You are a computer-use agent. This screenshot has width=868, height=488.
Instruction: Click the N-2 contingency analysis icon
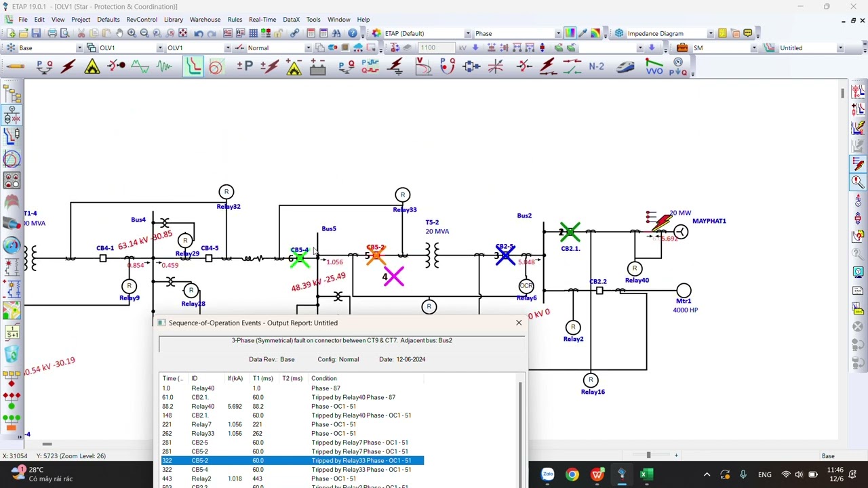click(x=596, y=66)
